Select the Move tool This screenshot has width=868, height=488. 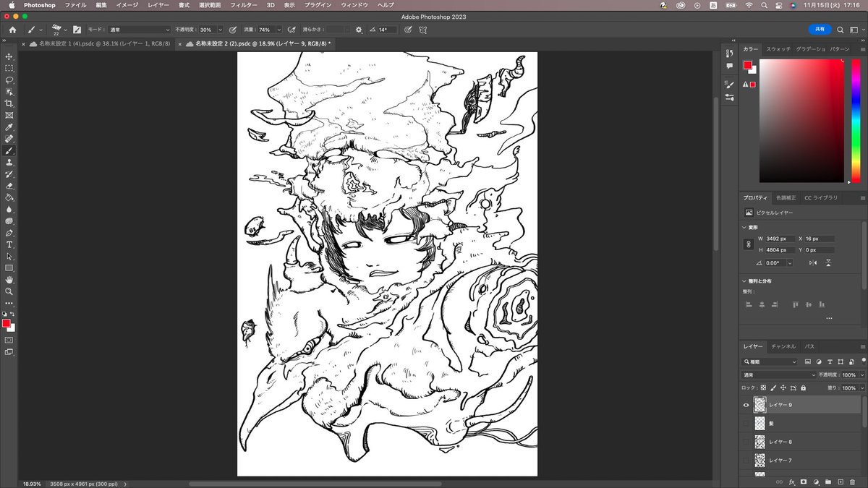pyautogui.click(x=9, y=56)
